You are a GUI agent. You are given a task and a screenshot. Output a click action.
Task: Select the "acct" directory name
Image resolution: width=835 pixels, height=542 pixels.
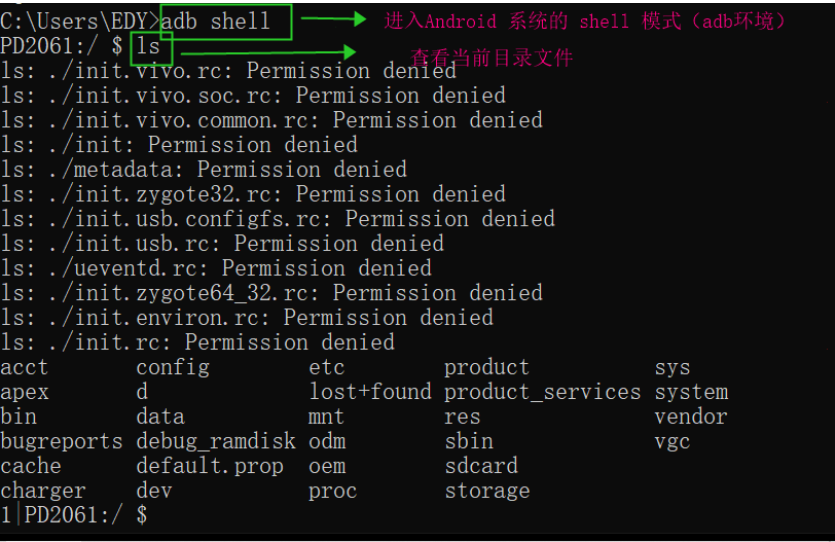[24, 367]
